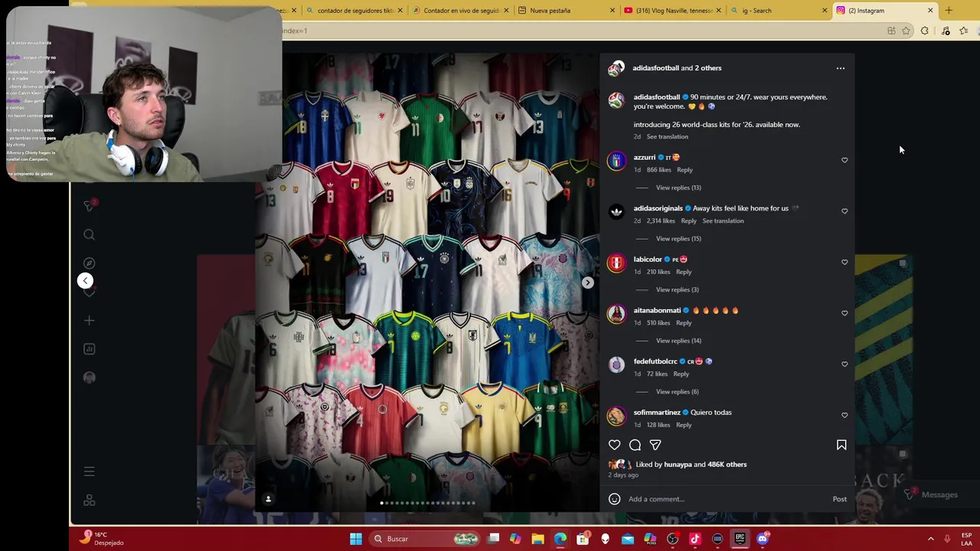Like the labicolor comment
Screen dimensions: 980x551
(x=844, y=262)
